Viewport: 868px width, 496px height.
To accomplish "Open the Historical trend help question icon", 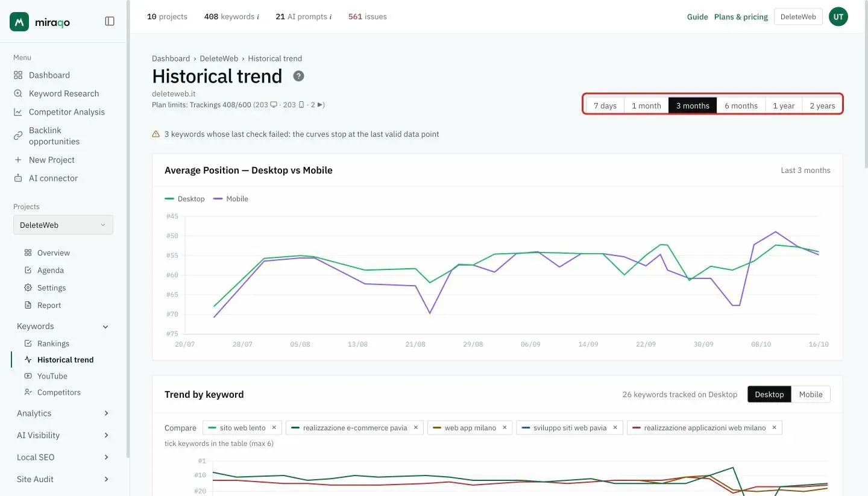I will pyautogui.click(x=298, y=76).
